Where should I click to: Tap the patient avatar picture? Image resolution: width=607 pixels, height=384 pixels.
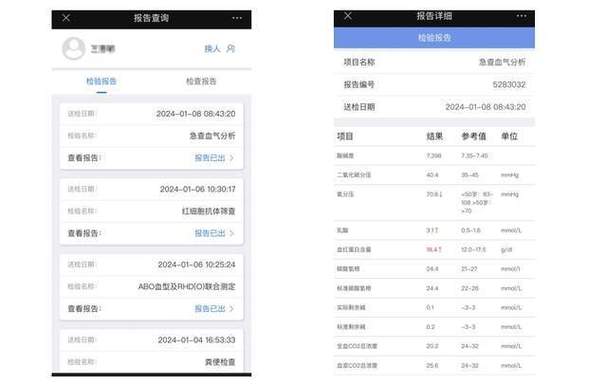74,48
